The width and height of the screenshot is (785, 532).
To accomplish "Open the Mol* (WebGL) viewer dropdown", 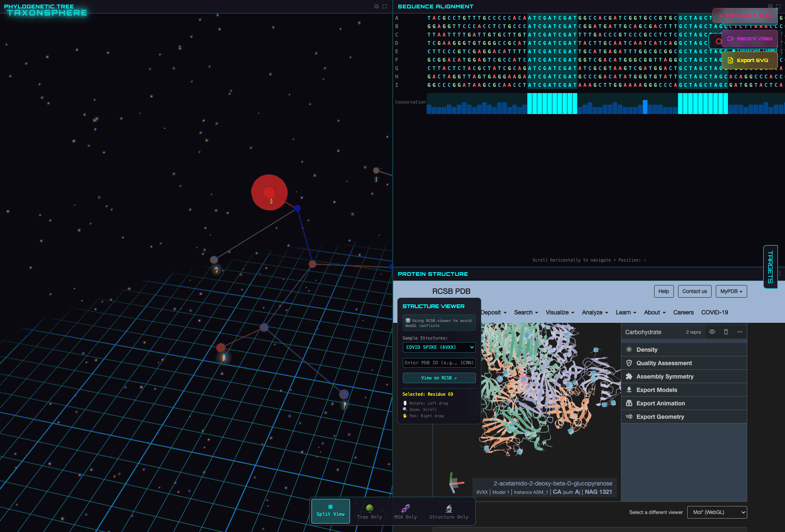I will point(717,512).
